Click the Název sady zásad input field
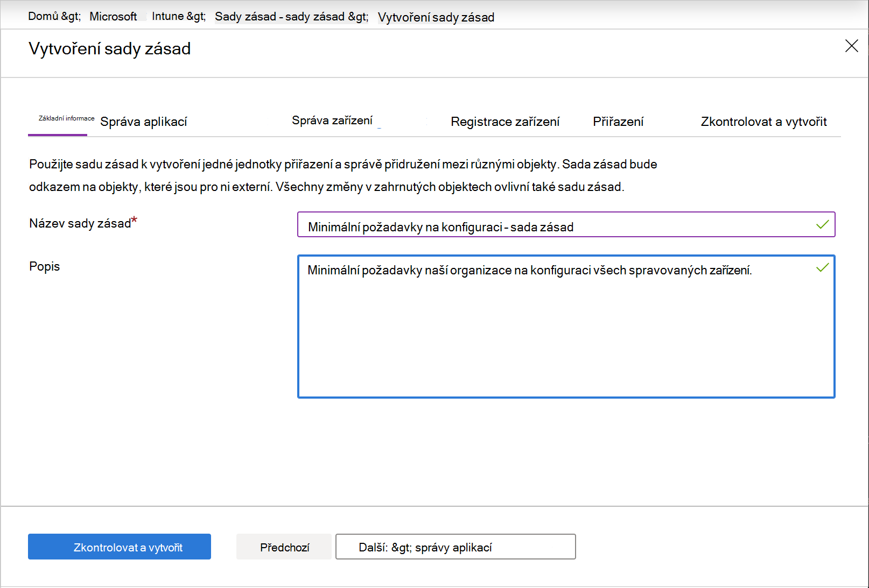 [566, 224]
